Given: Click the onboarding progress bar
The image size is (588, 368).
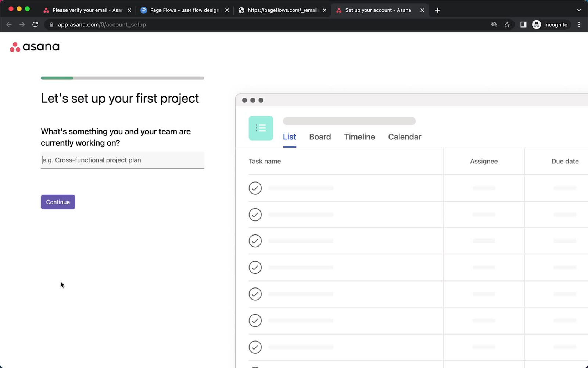Looking at the screenshot, I should (122, 78).
